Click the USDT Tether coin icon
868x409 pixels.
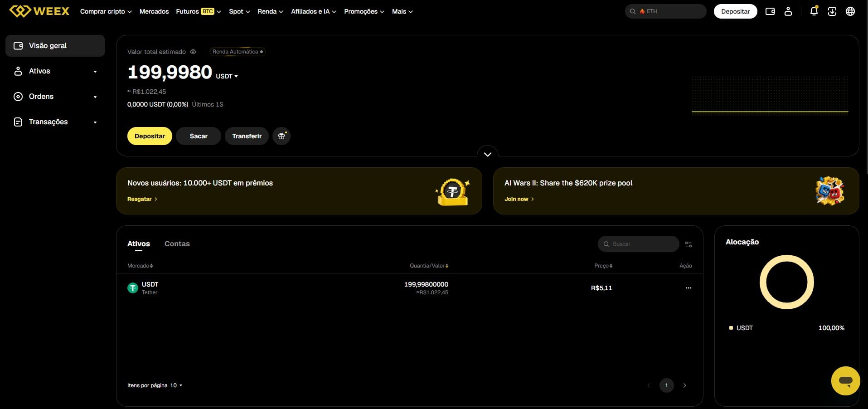click(133, 288)
